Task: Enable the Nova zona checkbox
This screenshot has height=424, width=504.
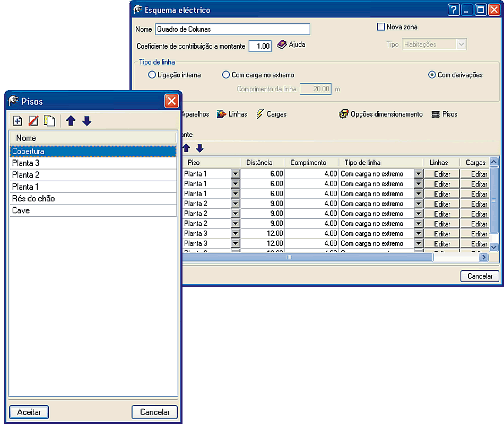Action: click(381, 26)
